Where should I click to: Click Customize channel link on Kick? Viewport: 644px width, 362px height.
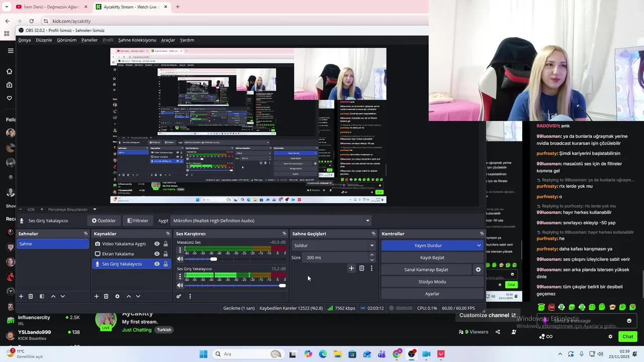click(x=488, y=315)
